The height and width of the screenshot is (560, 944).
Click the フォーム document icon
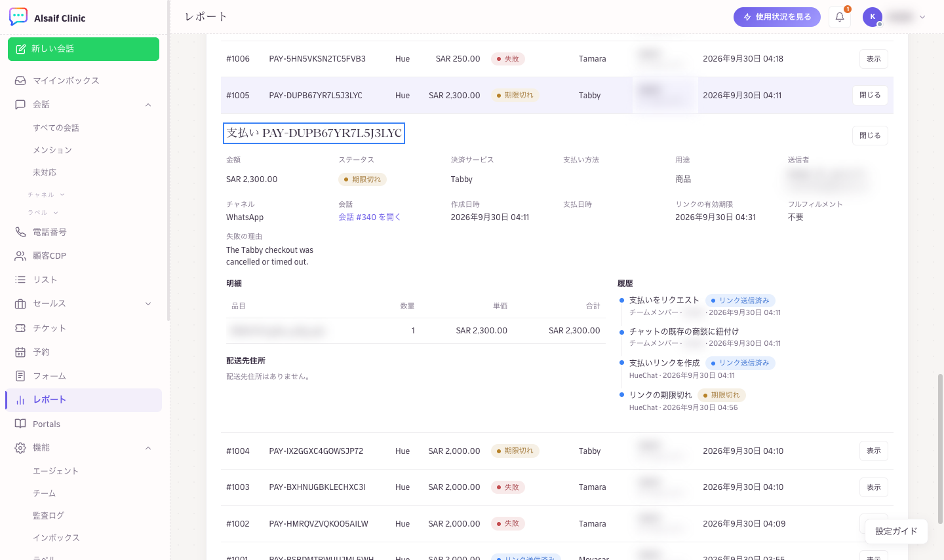point(20,376)
